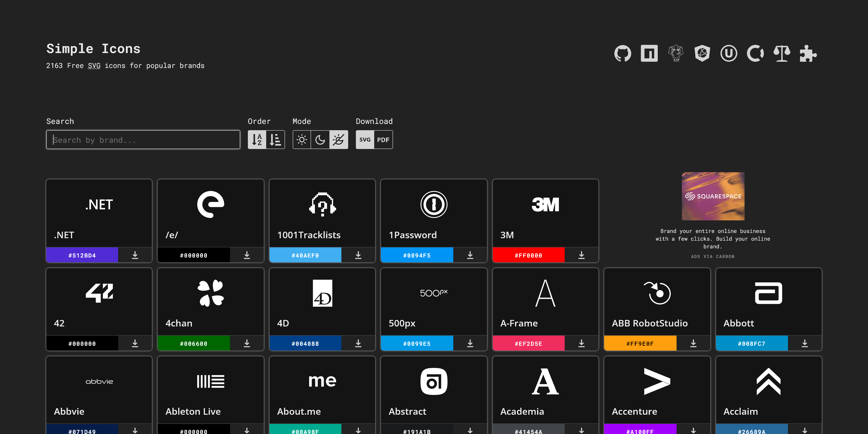Switch to dark mode
868x434 pixels.
pos(320,140)
